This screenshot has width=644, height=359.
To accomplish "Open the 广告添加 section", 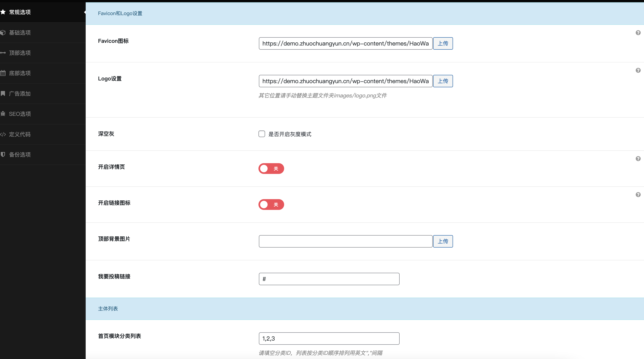I will 43,93.
